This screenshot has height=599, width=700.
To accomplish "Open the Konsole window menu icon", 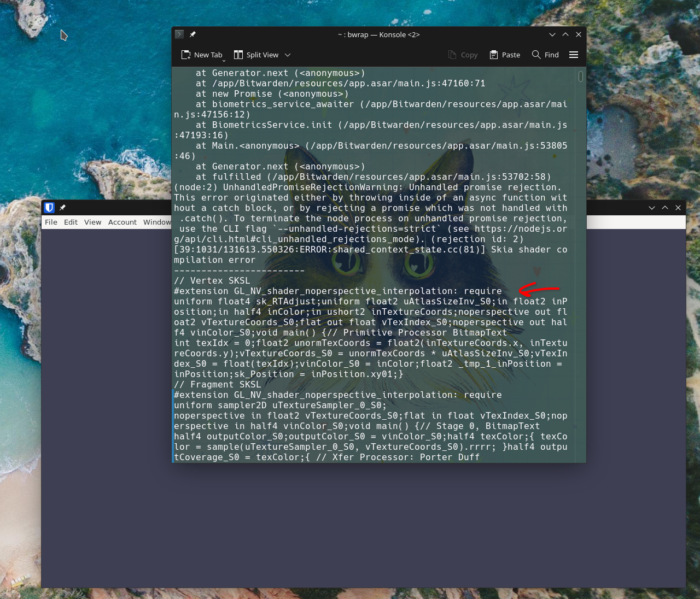I will (x=179, y=34).
